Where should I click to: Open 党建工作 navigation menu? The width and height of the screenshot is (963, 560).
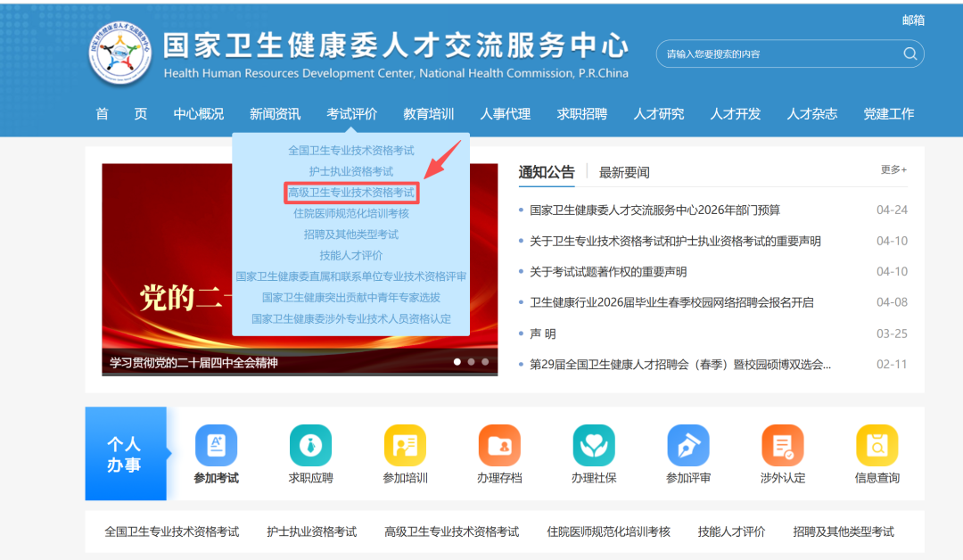point(889,114)
